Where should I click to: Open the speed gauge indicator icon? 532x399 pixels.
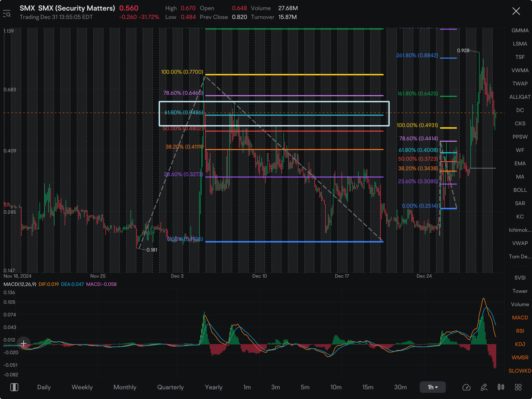pos(466,387)
